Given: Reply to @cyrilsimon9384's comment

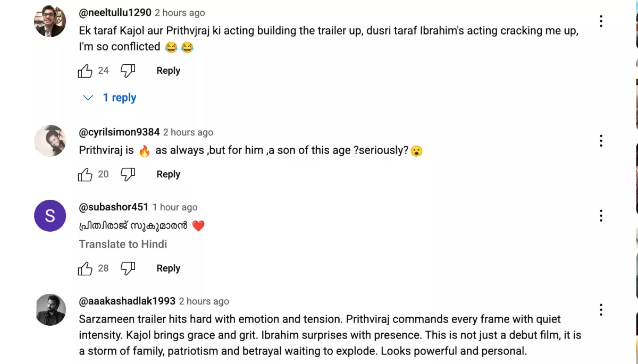Looking at the screenshot, I should coord(168,174).
